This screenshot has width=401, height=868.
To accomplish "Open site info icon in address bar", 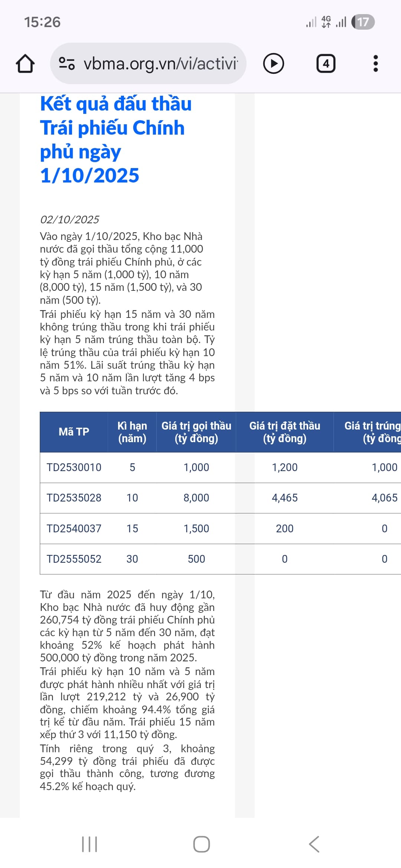I will click(x=67, y=63).
